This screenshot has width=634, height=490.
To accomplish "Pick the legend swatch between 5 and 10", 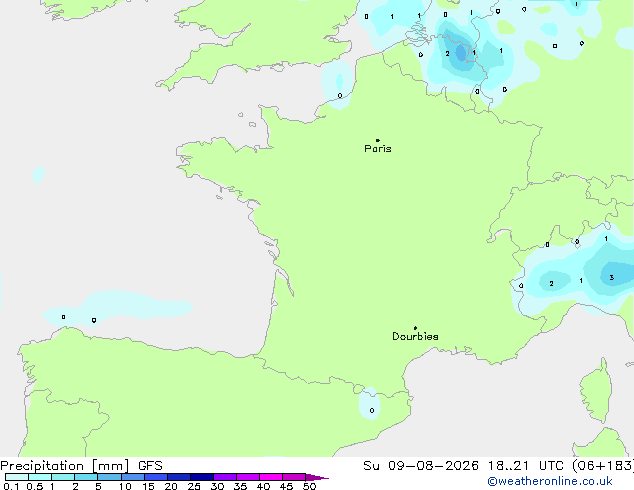I will tap(109, 477).
